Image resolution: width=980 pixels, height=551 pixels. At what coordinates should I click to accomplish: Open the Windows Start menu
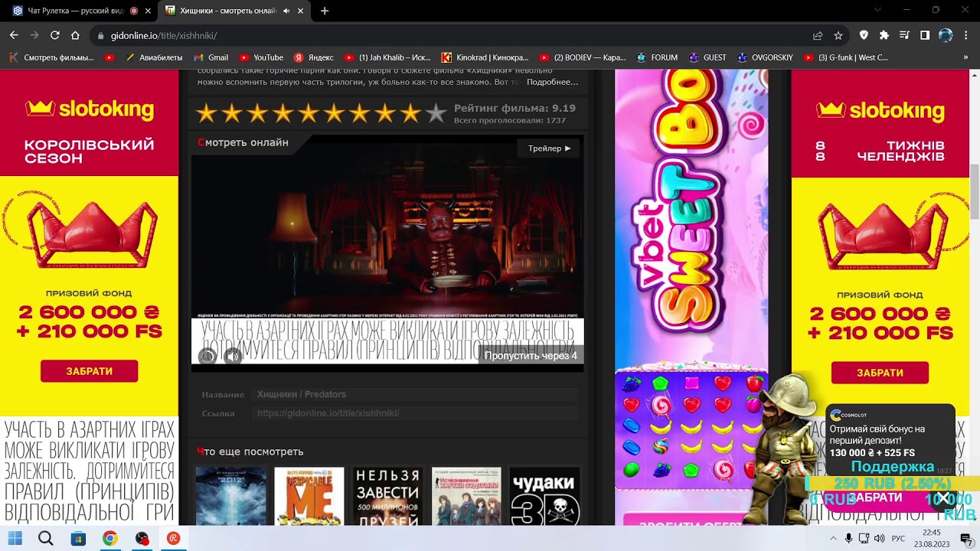click(x=15, y=538)
